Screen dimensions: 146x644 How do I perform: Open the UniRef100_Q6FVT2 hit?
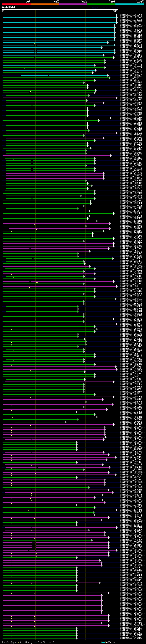point(131,80)
